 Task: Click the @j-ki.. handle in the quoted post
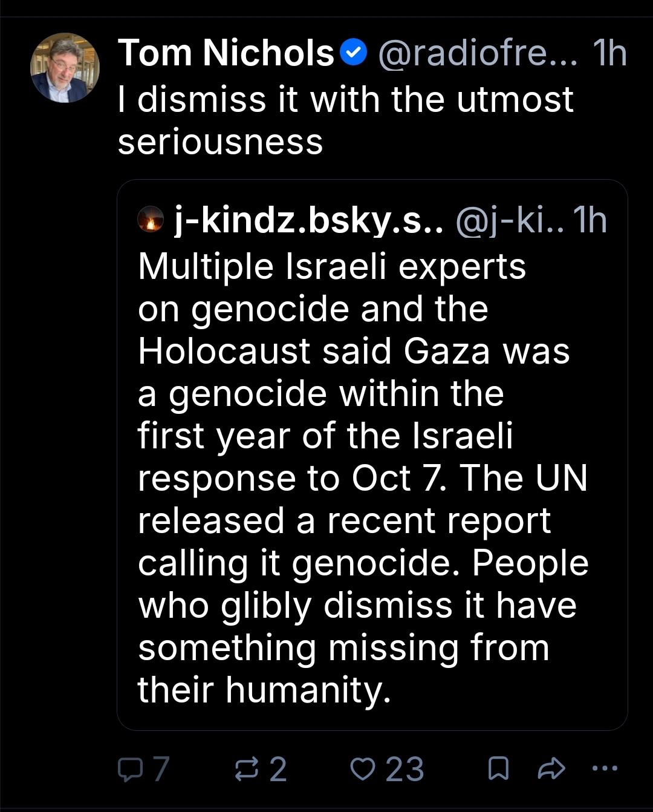[x=508, y=220]
